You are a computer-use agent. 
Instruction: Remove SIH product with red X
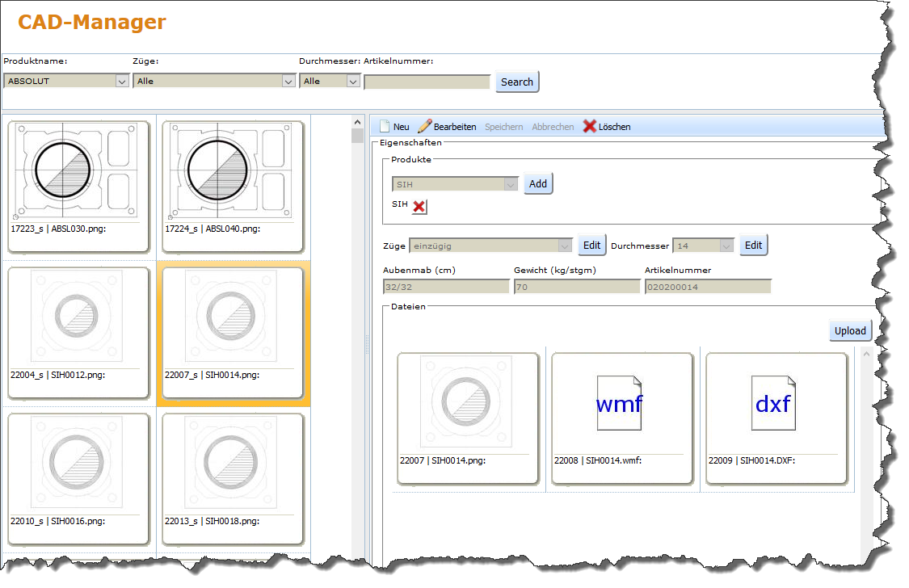pos(419,207)
